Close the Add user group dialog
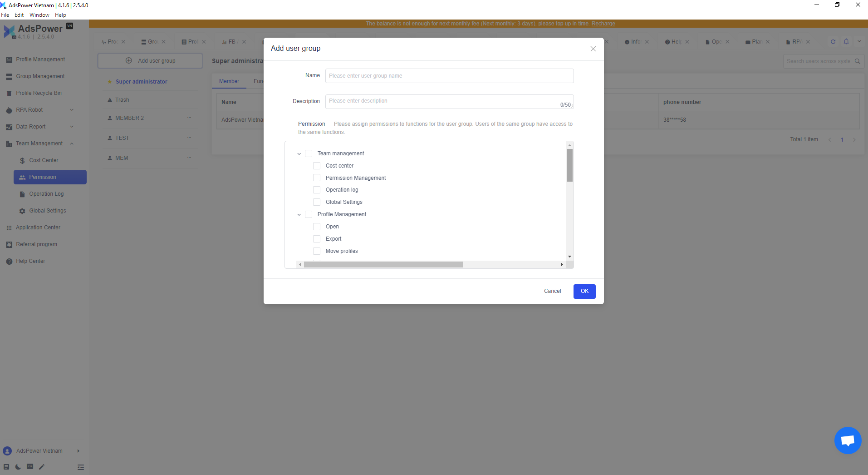Viewport: 868px width, 475px height. click(x=593, y=49)
